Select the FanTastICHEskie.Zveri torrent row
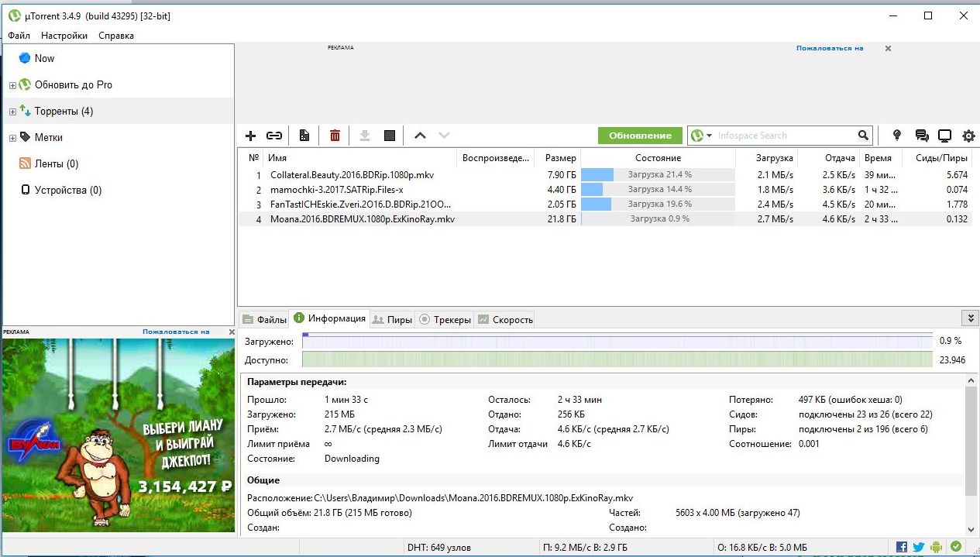Image resolution: width=980 pixels, height=557 pixels. pyautogui.click(x=605, y=205)
